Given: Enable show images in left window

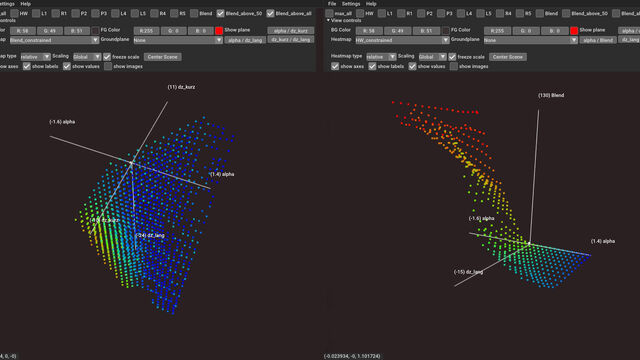Looking at the screenshot, I should (108, 66).
